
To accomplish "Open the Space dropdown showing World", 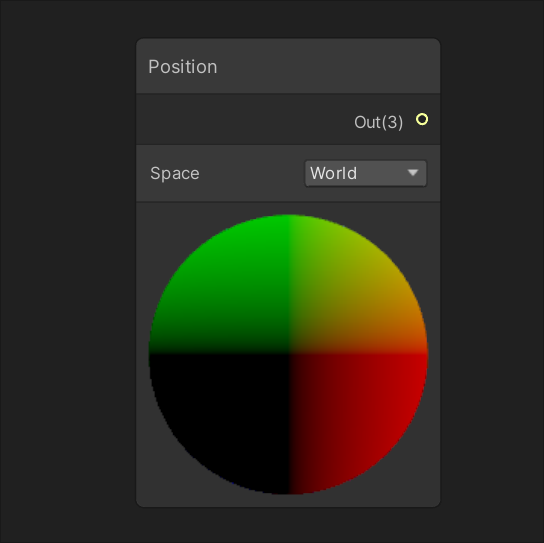I will pos(366,173).
